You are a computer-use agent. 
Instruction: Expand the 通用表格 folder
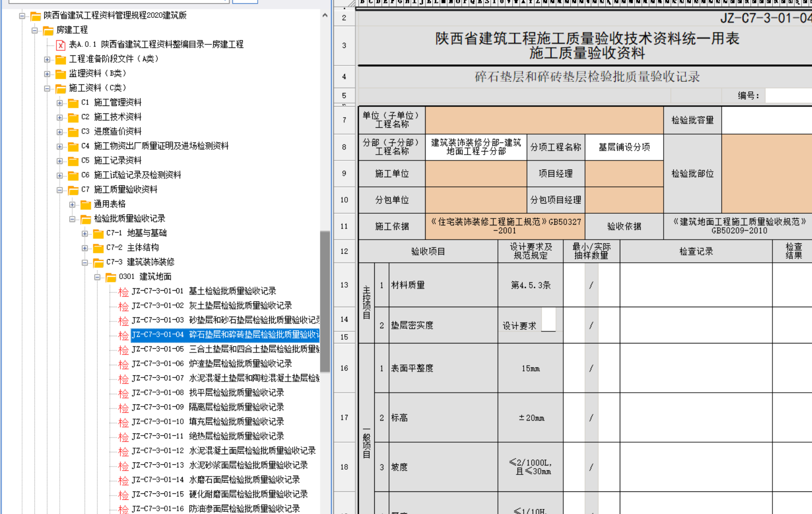tap(73, 205)
